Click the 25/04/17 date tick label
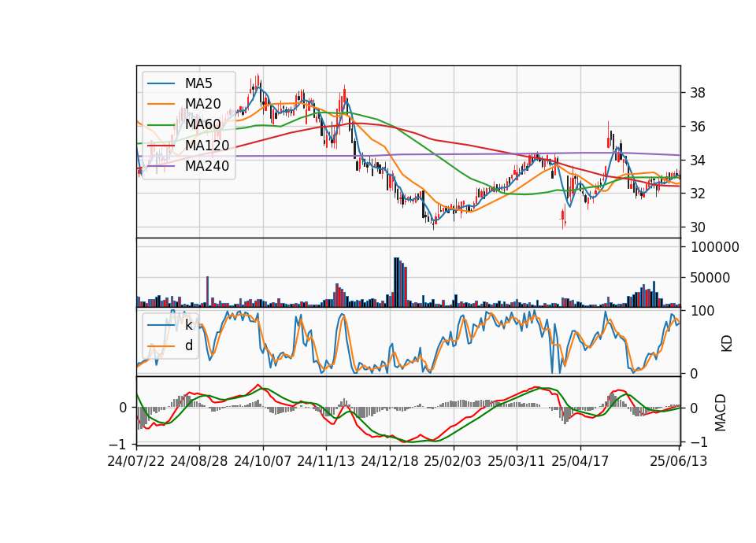Viewport: 756px width, 543px height. 580,461
